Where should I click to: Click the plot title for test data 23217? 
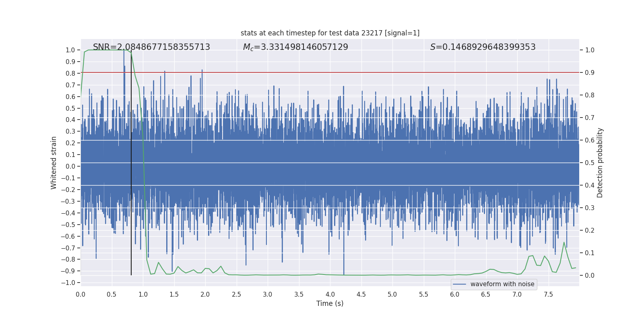pos(330,33)
